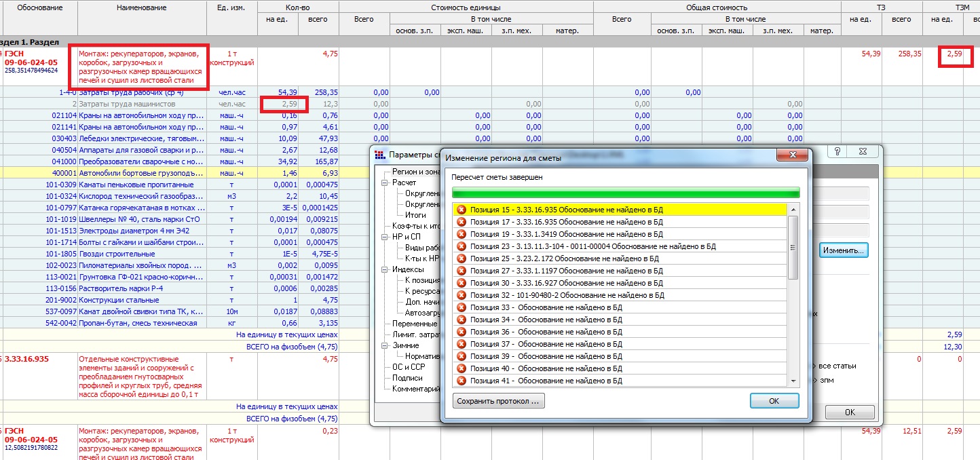The width and height of the screenshot is (980, 460).
Task: Collapse the НР и СП tree node
Action: click(385, 237)
